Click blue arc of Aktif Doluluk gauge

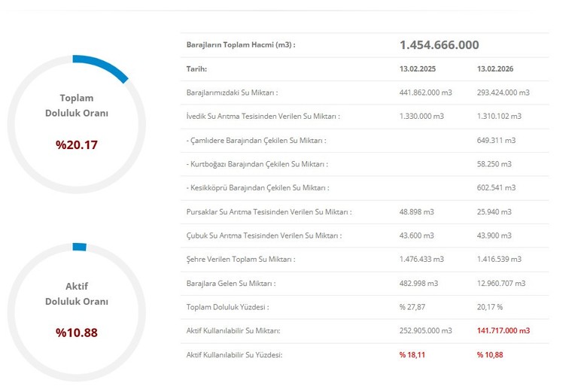pyautogui.click(x=79, y=247)
